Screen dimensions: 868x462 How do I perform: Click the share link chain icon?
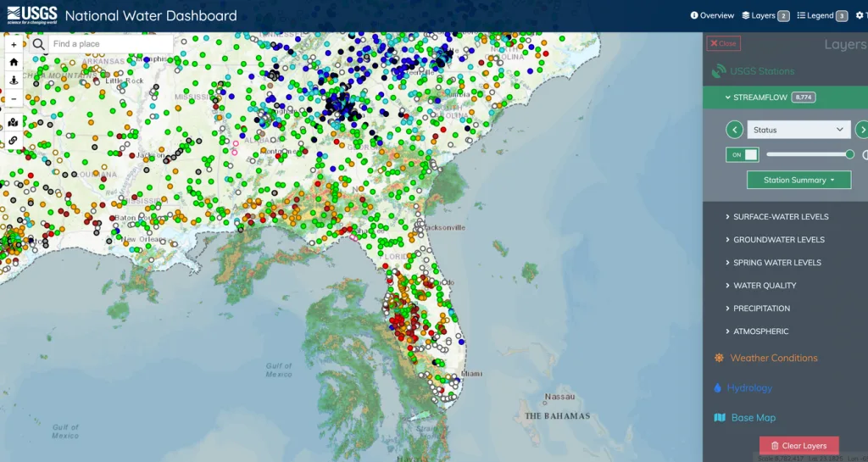tap(14, 140)
